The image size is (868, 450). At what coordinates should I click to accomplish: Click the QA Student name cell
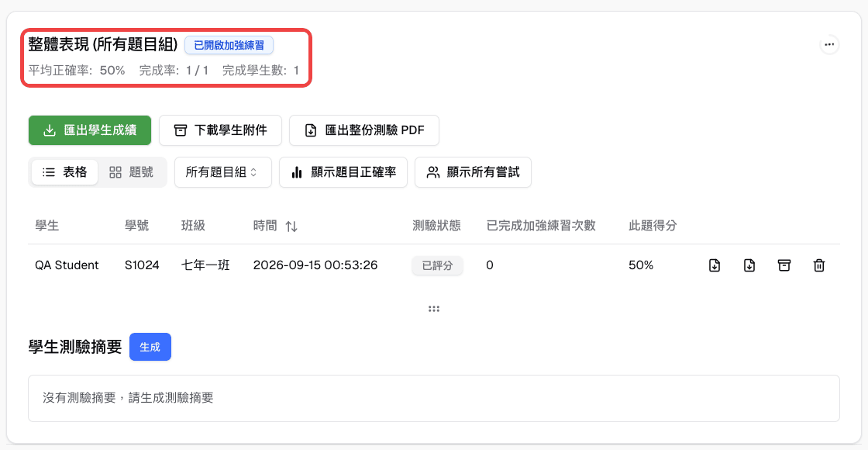click(x=67, y=265)
